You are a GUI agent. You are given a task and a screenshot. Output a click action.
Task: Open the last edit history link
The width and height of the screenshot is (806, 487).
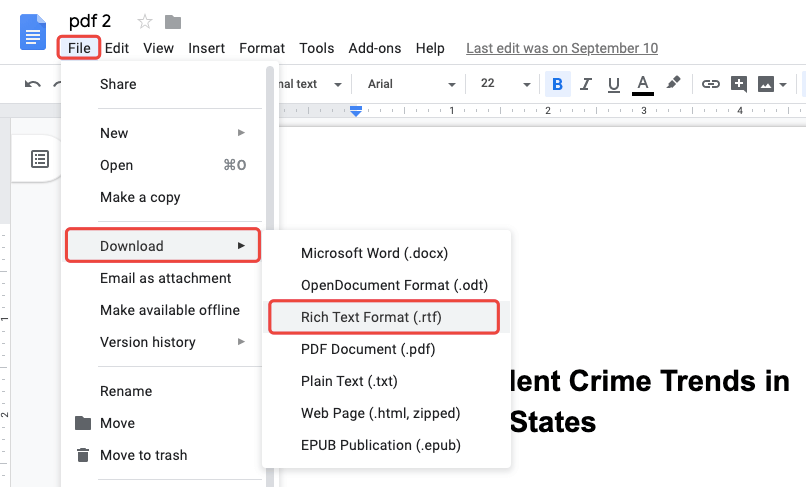(x=562, y=48)
